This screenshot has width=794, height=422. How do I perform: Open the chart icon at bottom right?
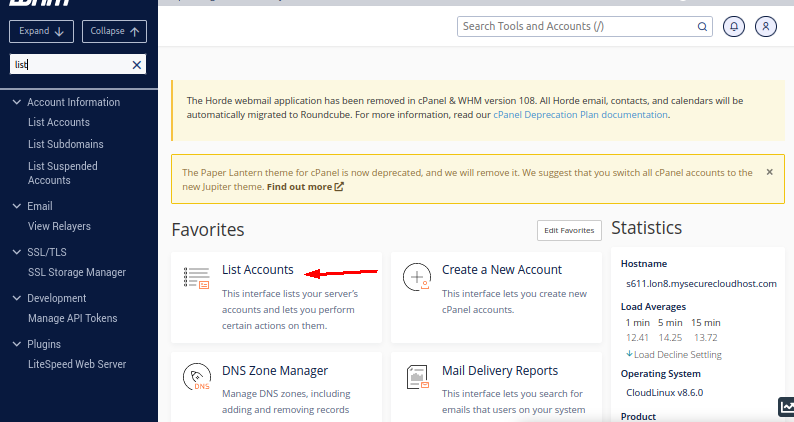tap(786, 407)
